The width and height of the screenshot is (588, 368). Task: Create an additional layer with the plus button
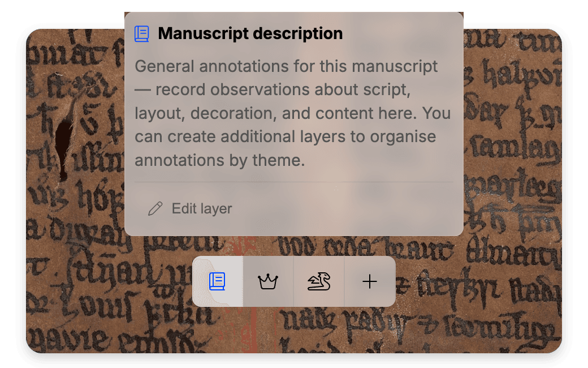370,281
